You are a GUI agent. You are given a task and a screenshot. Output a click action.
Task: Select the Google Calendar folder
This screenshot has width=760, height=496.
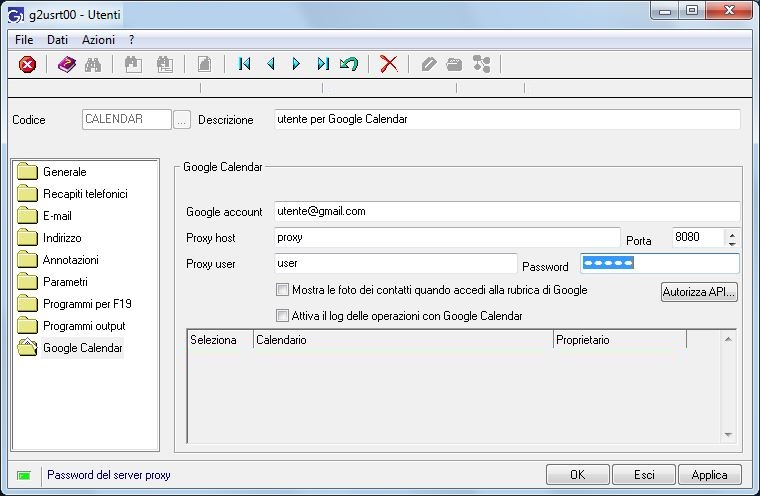pyautogui.click(x=70, y=348)
